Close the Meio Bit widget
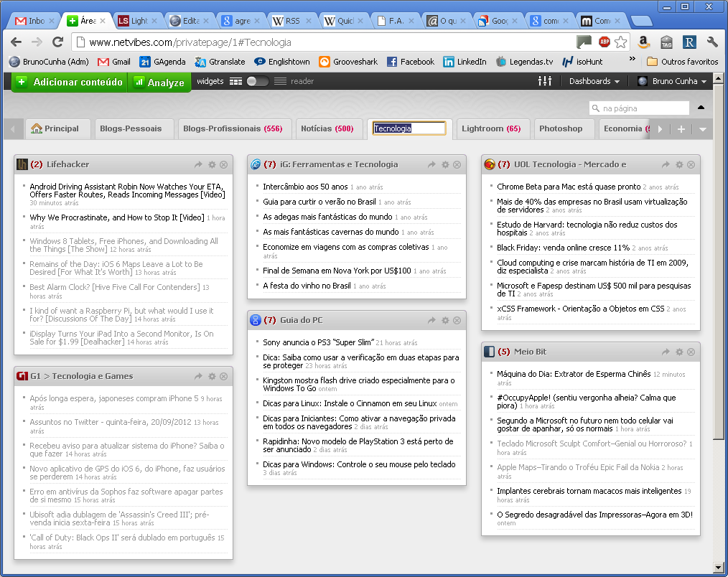Viewport: 728px width, 577px height. pyautogui.click(x=691, y=352)
